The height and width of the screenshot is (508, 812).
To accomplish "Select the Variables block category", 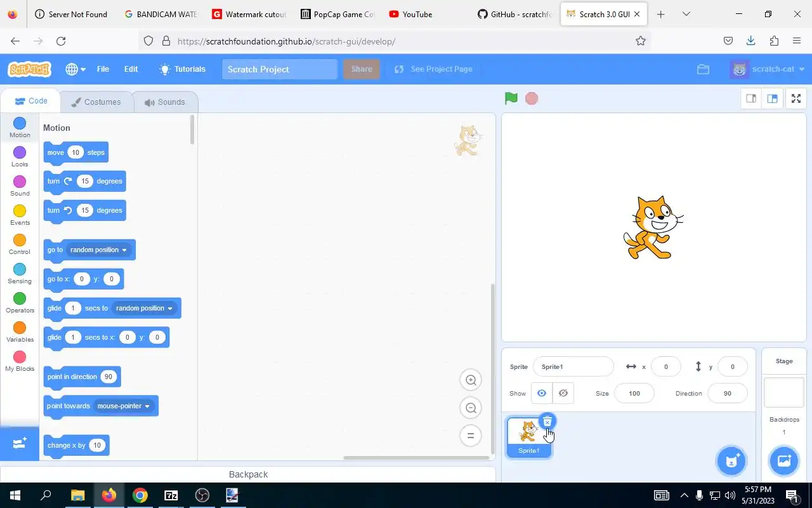I will (20, 331).
